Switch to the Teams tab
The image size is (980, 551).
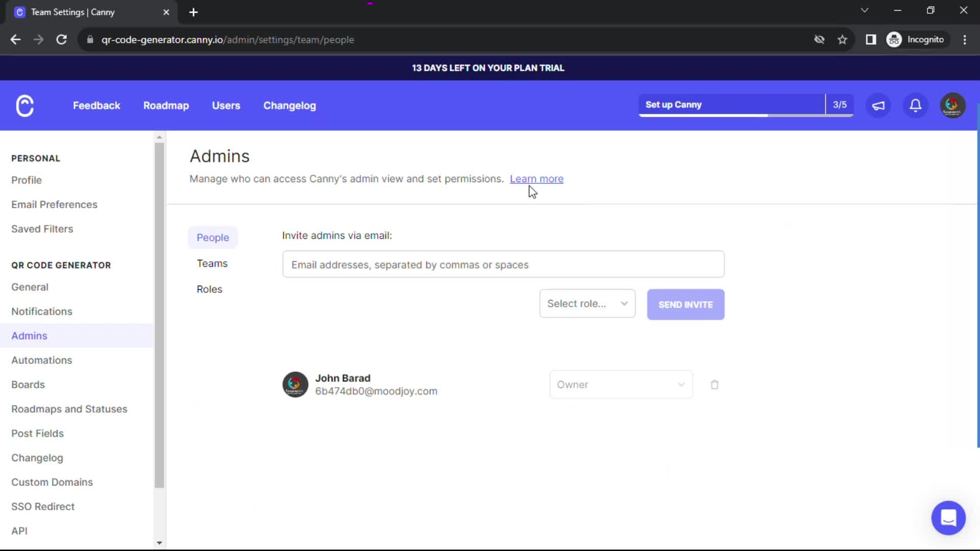coord(212,263)
